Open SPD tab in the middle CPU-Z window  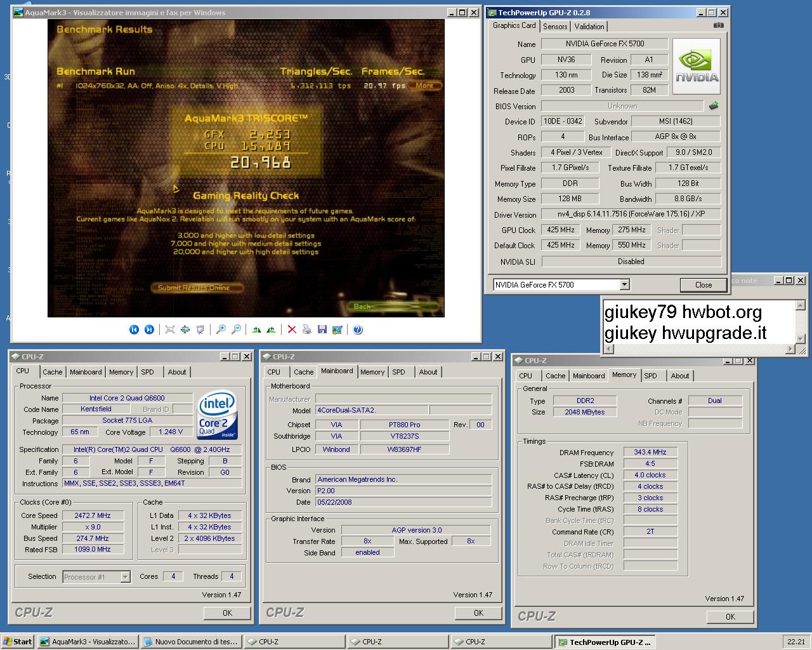[x=398, y=372]
